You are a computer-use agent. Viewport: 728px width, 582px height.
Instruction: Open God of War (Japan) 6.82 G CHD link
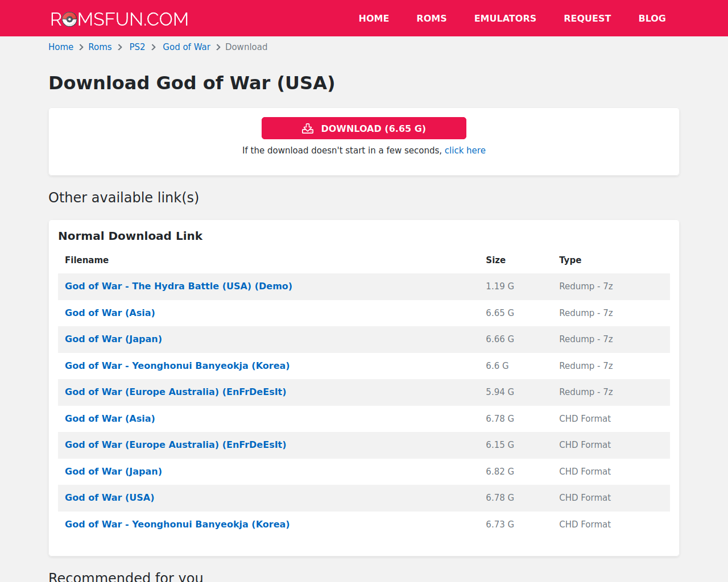113,472
